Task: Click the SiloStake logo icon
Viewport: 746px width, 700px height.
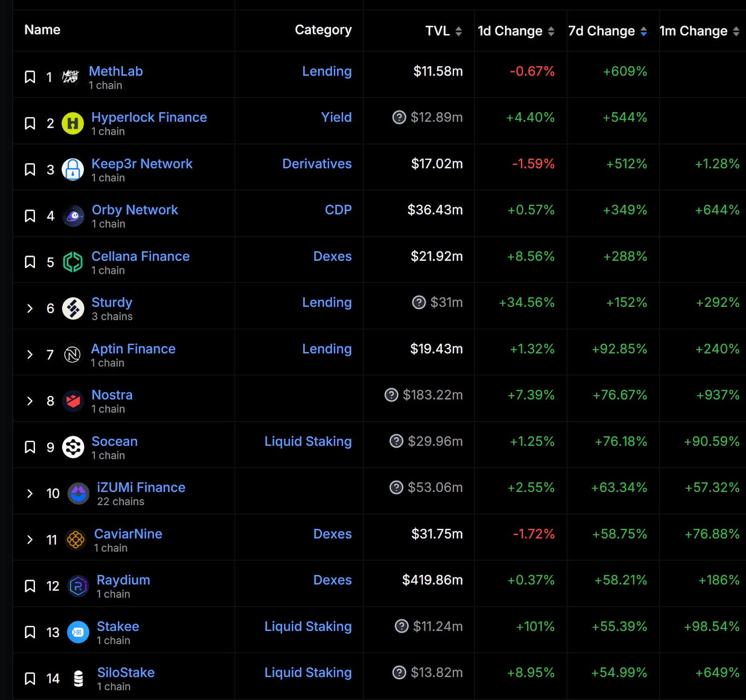Action: [78, 679]
